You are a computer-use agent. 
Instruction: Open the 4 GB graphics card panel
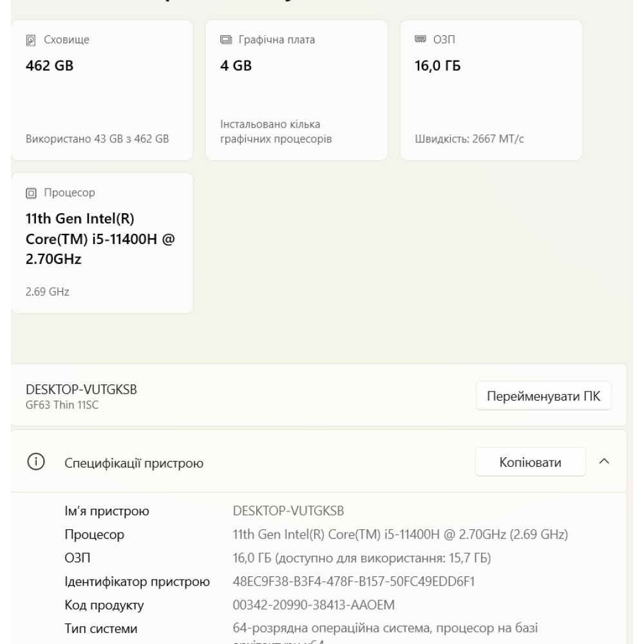pos(296,90)
